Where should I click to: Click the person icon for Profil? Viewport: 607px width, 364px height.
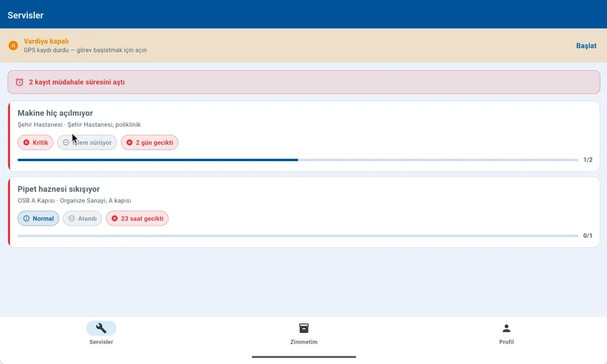(506, 328)
